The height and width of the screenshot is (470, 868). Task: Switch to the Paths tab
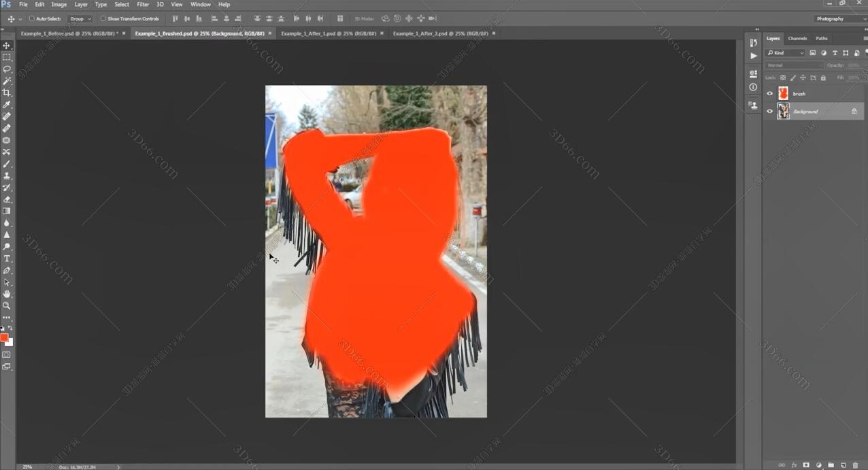[822, 39]
